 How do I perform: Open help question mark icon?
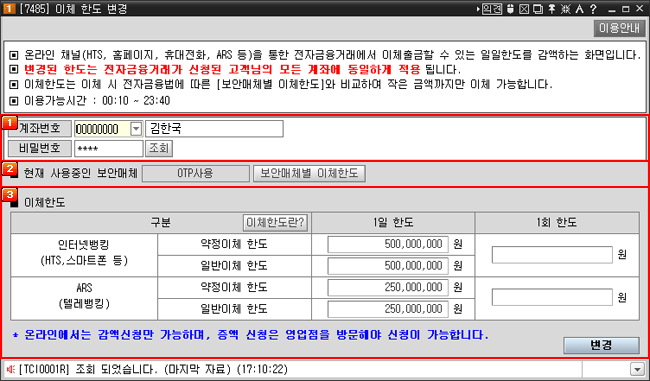593,9
